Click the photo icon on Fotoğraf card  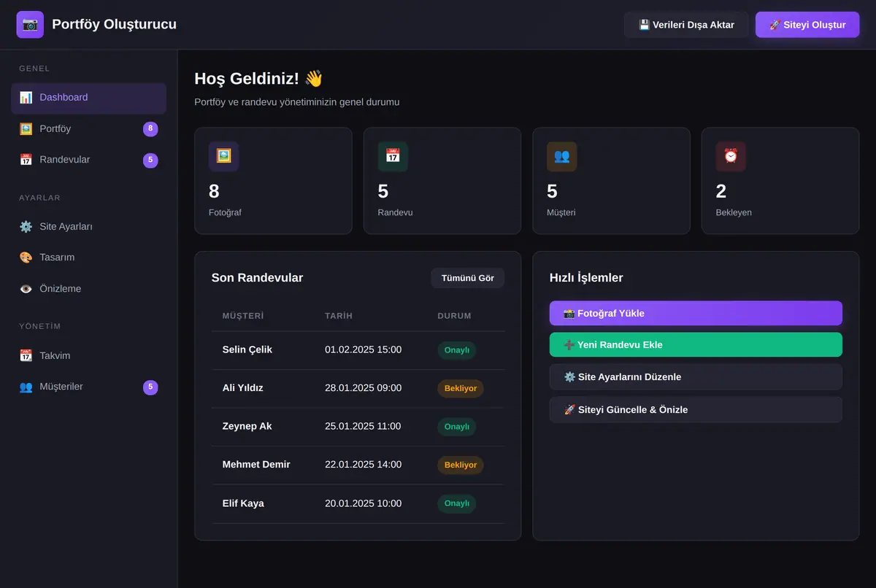223,156
